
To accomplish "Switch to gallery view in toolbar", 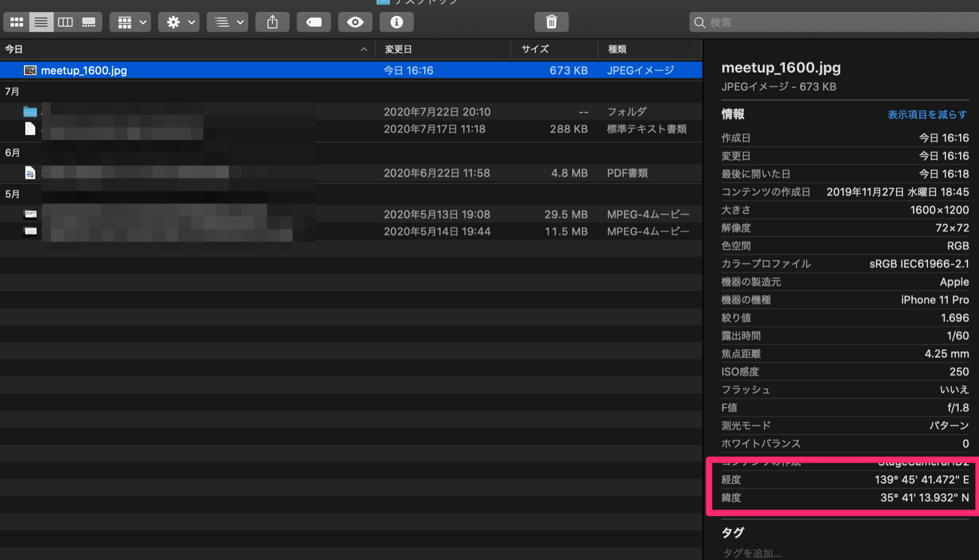I will click(89, 23).
